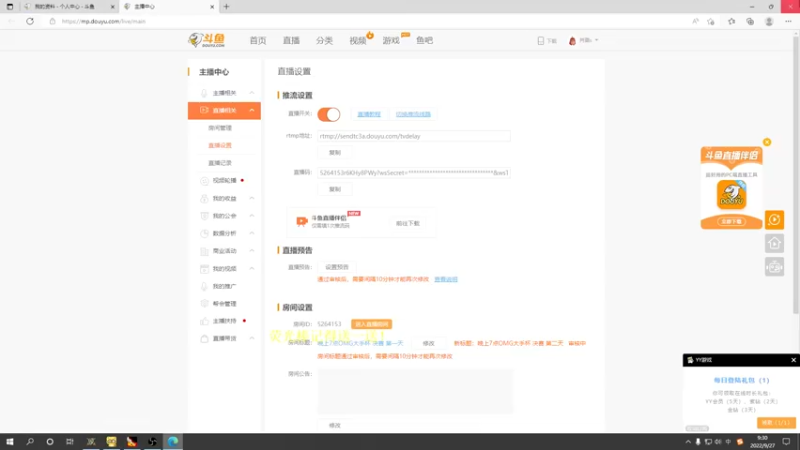Click the stream key input field
800x450 pixels.
tap(414, 173)
